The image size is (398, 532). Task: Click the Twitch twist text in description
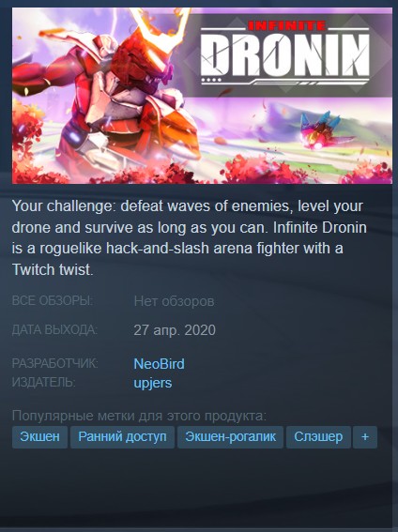53,269
